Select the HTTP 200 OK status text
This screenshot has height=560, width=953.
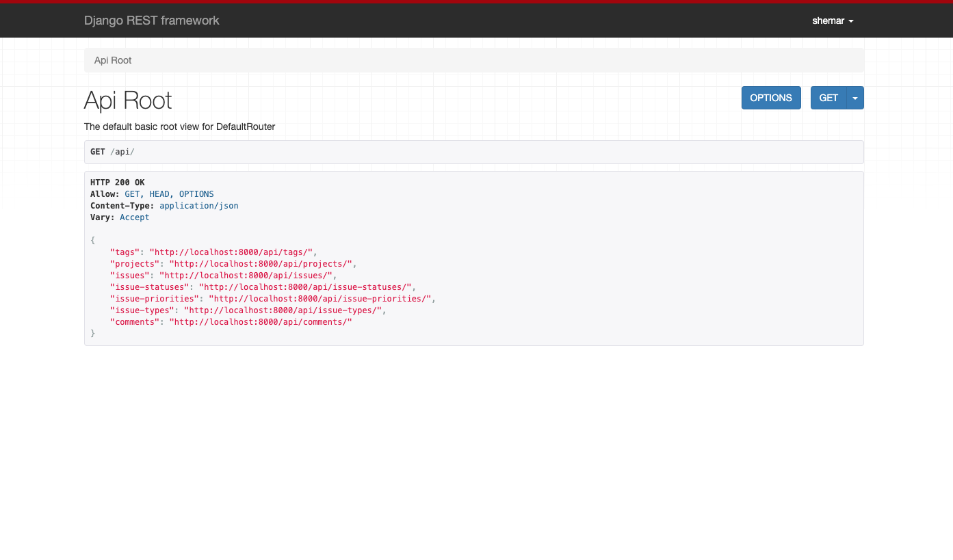coord(117,182)
